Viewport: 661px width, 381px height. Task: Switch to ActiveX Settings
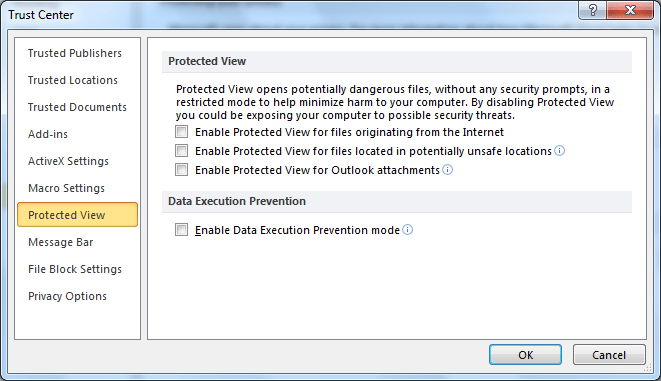[x=68, y=161]
